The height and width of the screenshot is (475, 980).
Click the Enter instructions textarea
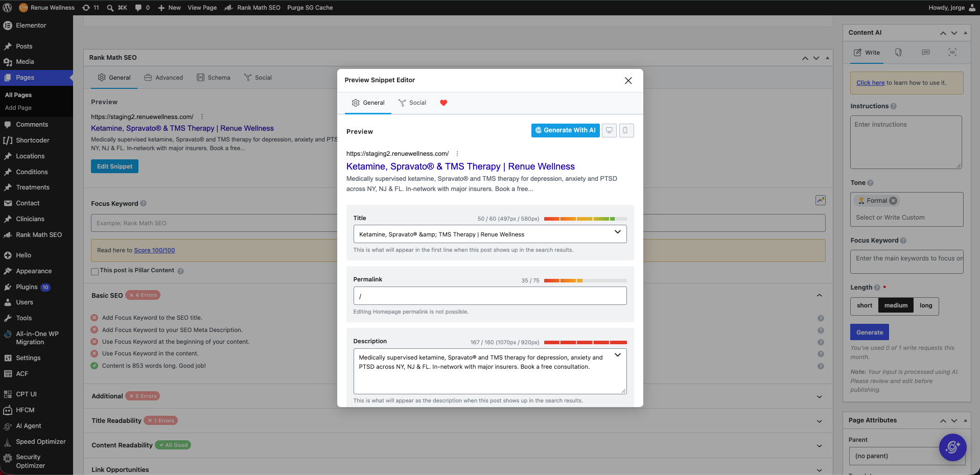pos(906,142)
